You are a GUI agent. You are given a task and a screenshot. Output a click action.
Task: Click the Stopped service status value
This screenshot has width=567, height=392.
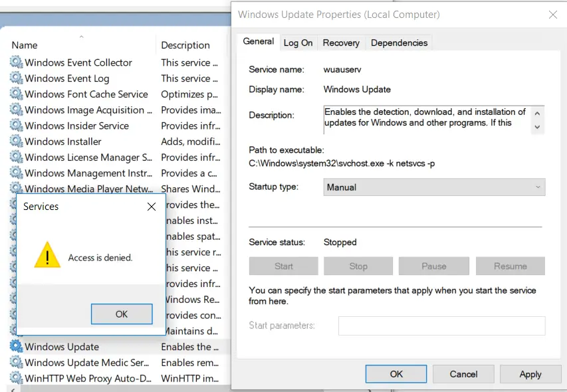tap(340, 242)
